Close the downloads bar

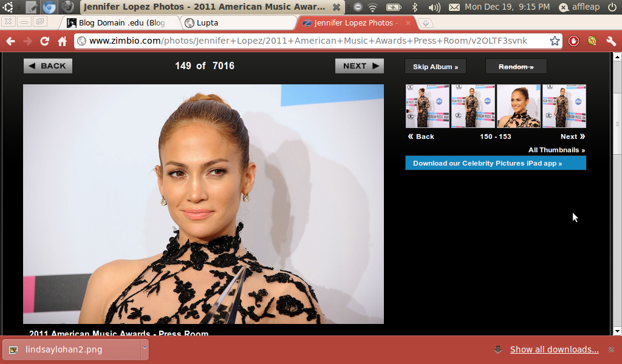tap(611, 349)
